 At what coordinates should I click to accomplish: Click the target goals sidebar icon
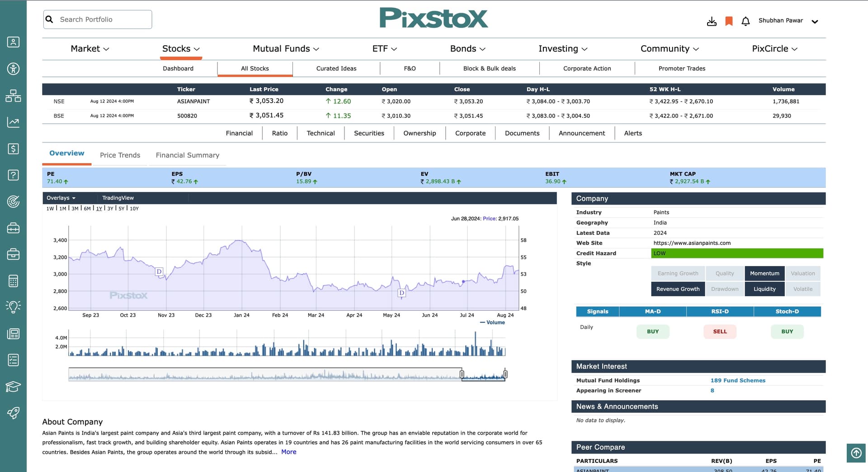tap(13, 201)
